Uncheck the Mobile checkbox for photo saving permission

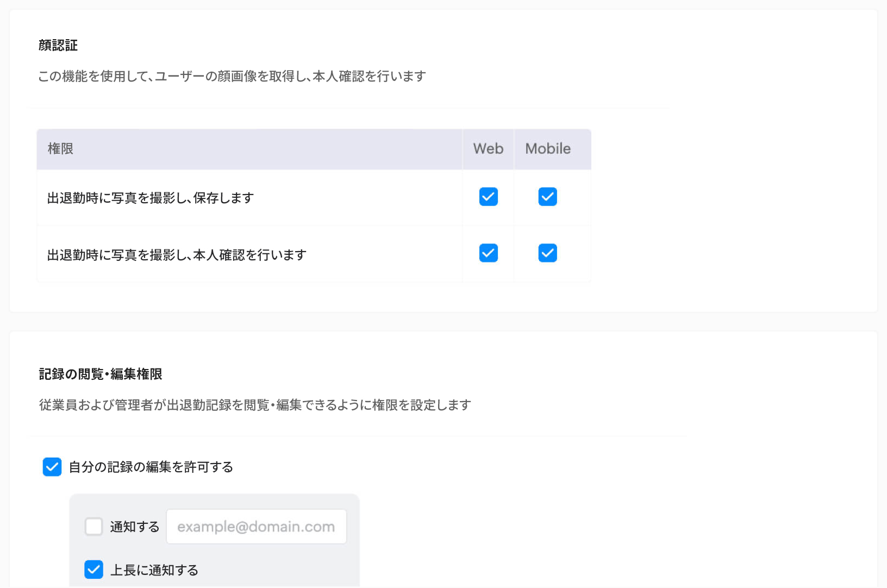point(547,197)
